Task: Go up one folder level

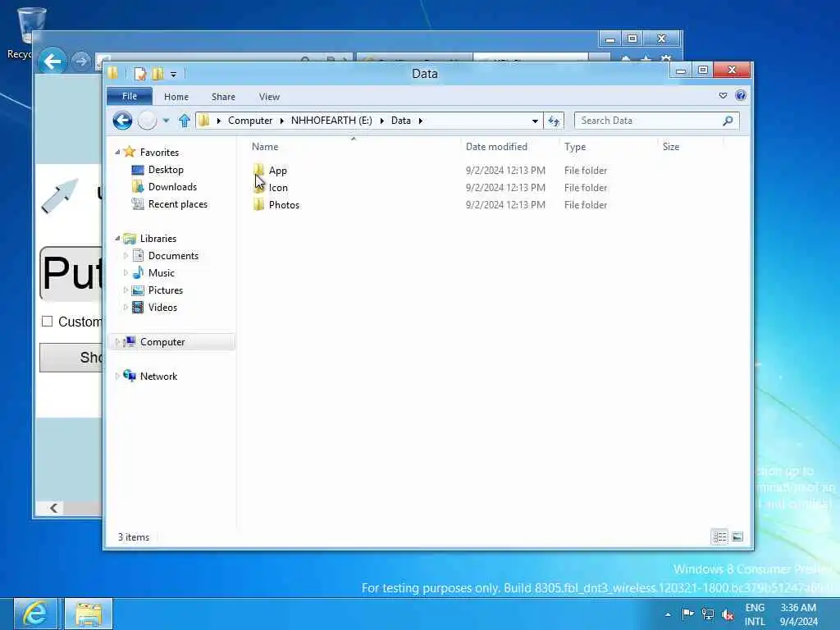Action: pyautogui.click(x=185, y=121)
